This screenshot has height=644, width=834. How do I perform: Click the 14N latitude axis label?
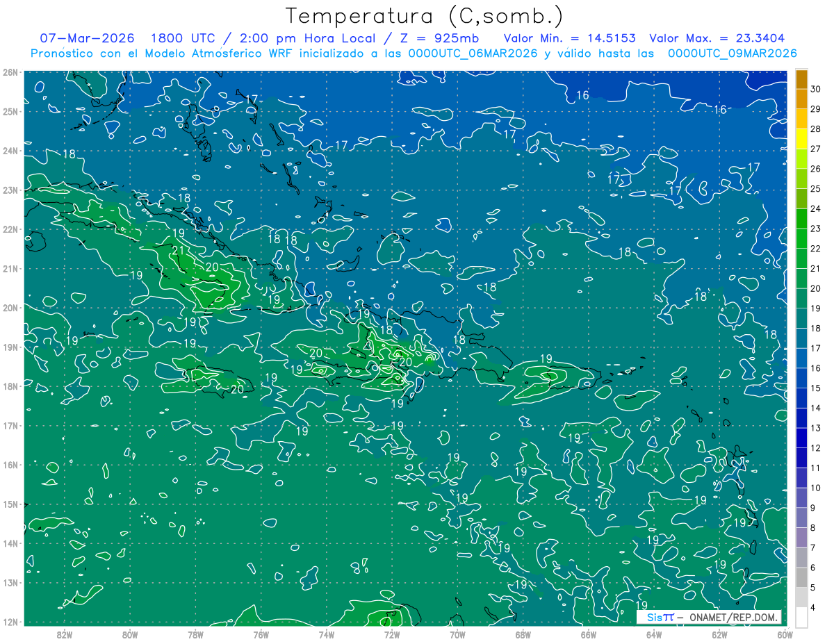click(10, 543)
